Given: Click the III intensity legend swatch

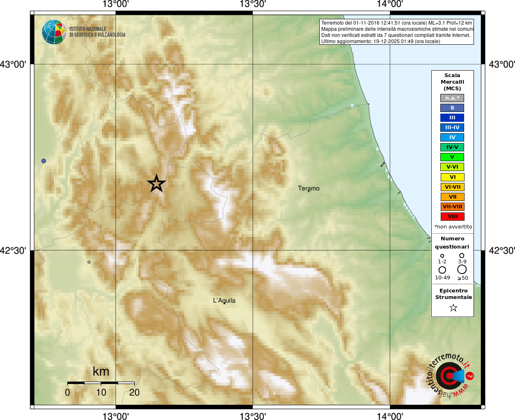Looking at the screenshot, I should pyautogui.click(x=452, y=118).
